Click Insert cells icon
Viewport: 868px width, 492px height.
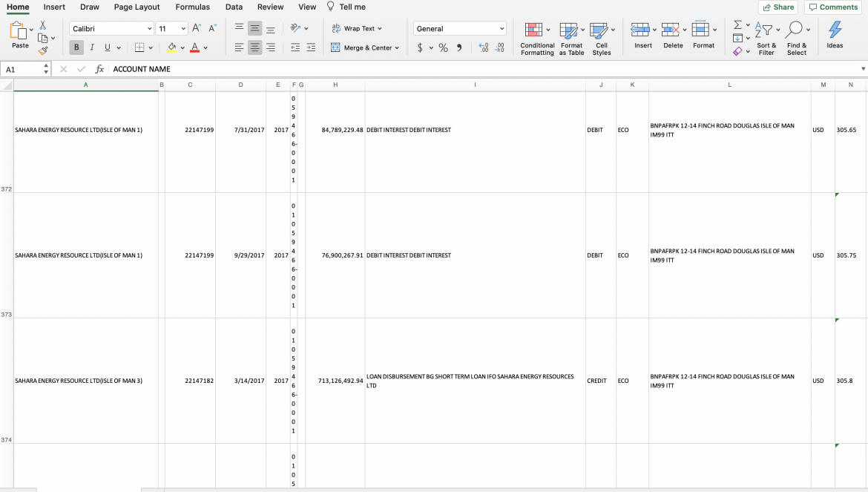click(640, 30)
